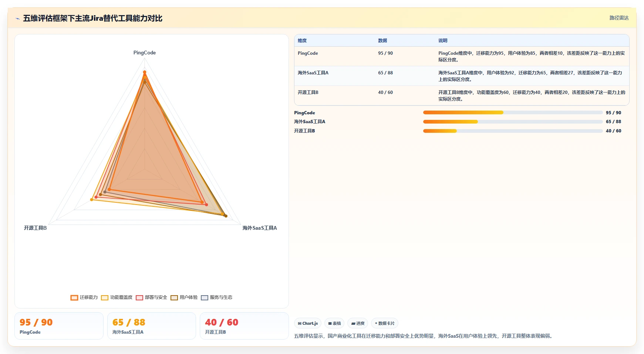Toggle the 服务与生态 legend item
Screen dimensions: 644x354
tap(217, 297)
